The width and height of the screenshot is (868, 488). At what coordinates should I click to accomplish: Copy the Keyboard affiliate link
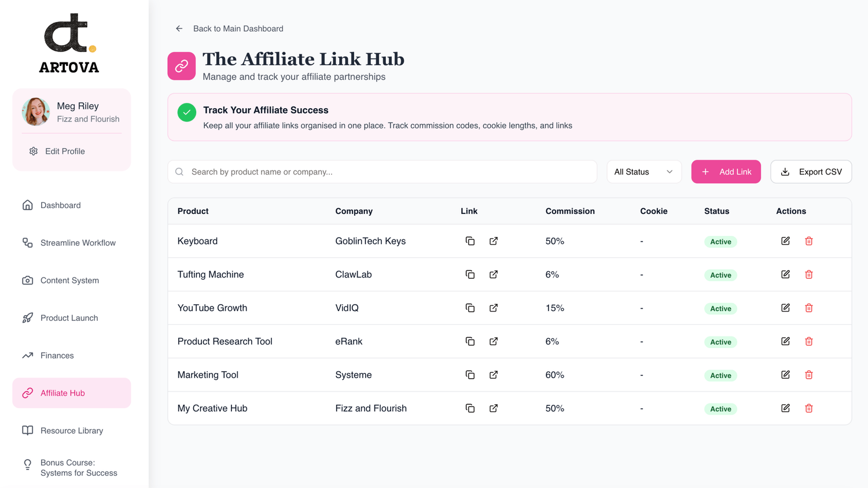point(470,241)
